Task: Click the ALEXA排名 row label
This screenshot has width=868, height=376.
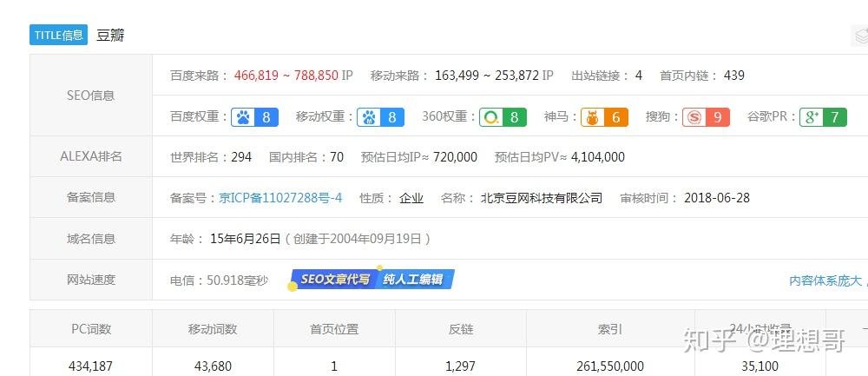Action: pyautogui.click(x=91, y=156)
